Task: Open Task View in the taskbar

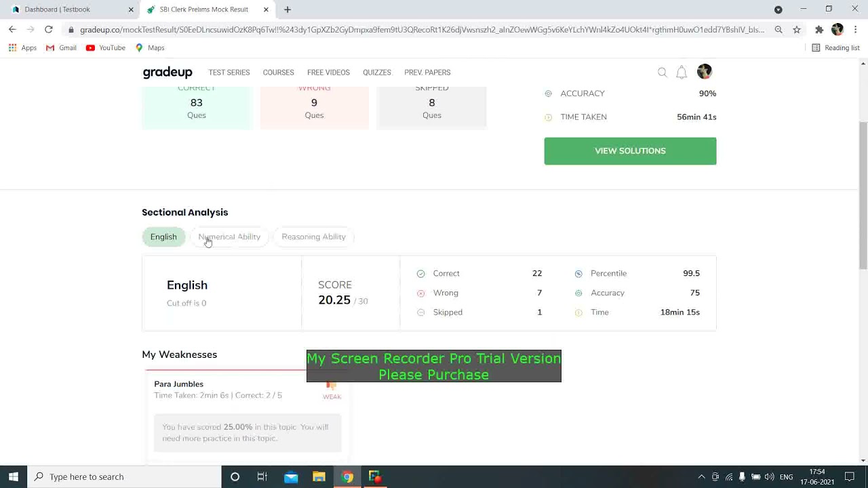Action: [x=262, y=476]
